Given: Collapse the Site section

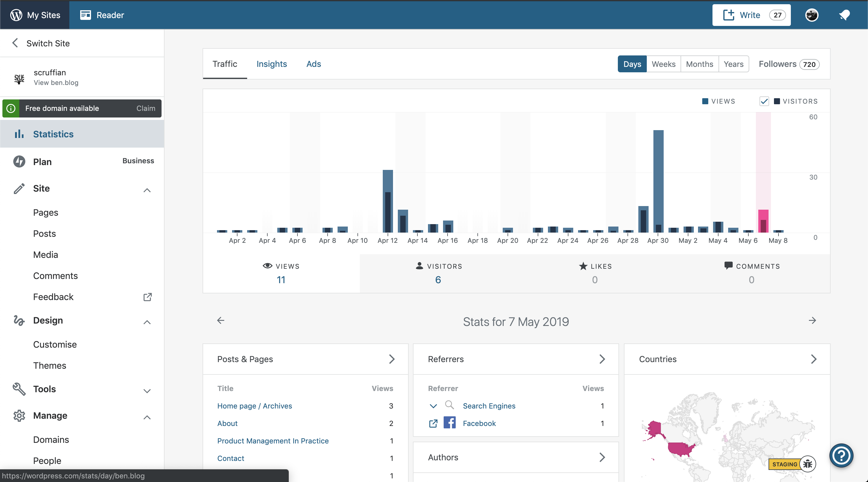Looking at the screenshot, I should coord(147,190).
